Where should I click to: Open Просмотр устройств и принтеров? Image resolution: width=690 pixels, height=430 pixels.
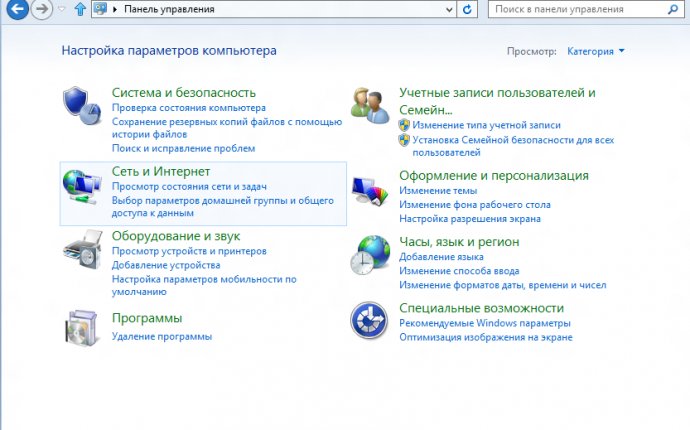point(189,251)
